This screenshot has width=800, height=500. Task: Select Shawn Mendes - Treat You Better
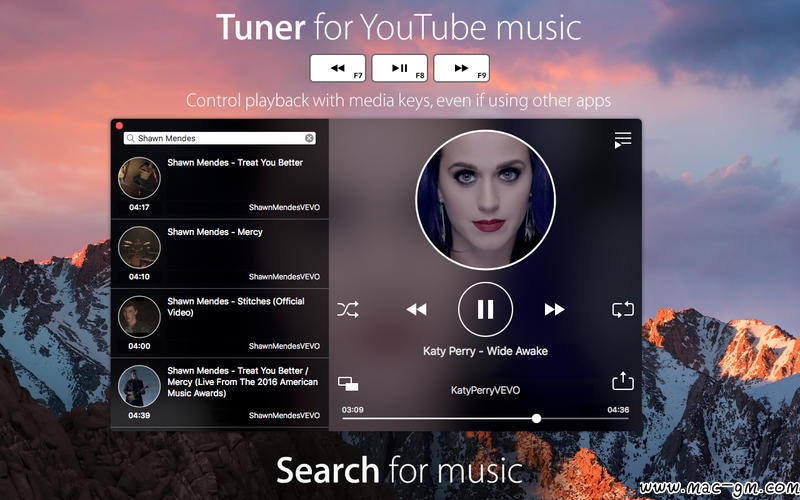click(220, 185)
